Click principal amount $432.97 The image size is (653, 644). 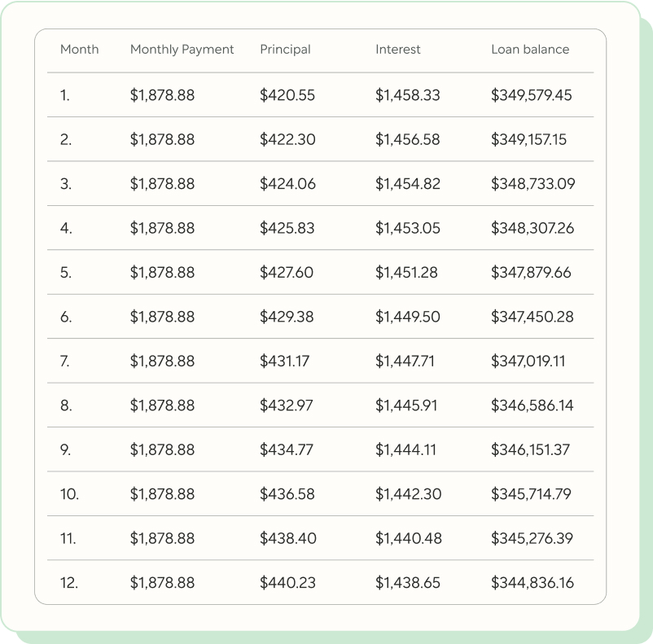point(286,405)
